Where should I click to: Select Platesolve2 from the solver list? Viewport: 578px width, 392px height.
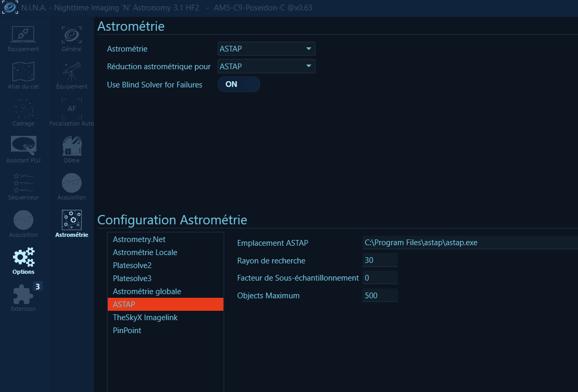(132, 265)
